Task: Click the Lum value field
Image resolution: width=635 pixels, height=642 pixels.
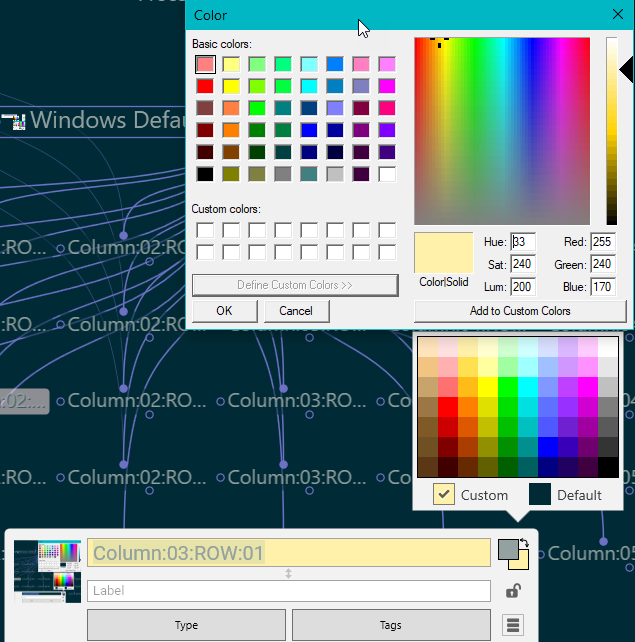Action: click(x=523, y=287)
